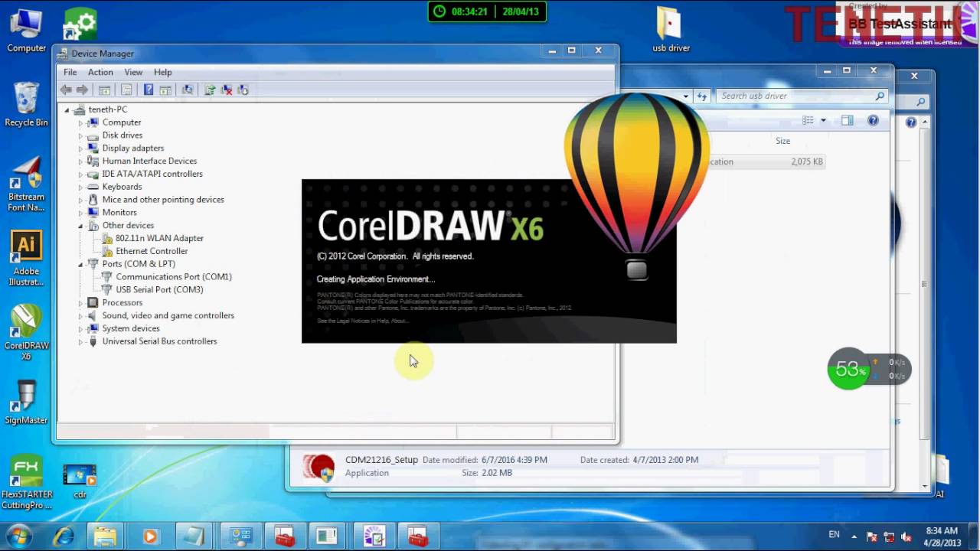
Task: Select Monitors entry in device tree
Action: coord(119,213)
